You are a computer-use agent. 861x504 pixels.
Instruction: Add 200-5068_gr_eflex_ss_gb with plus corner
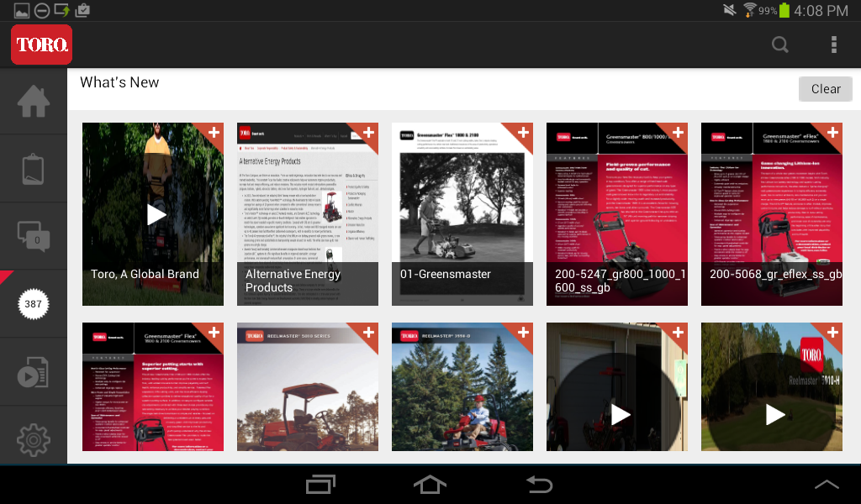tap(833, 132)
